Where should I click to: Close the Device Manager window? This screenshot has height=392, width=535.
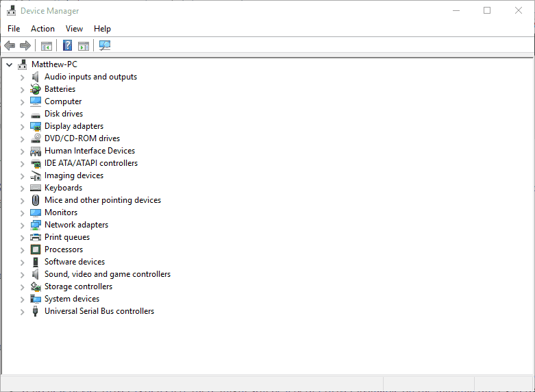tap(519, 10)
